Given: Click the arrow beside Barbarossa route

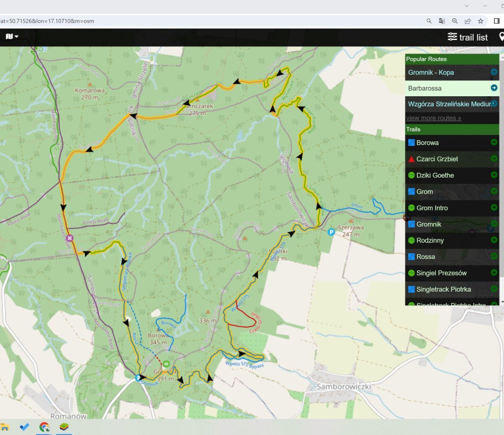Looking at the screenshot, I should coord(494,88).
